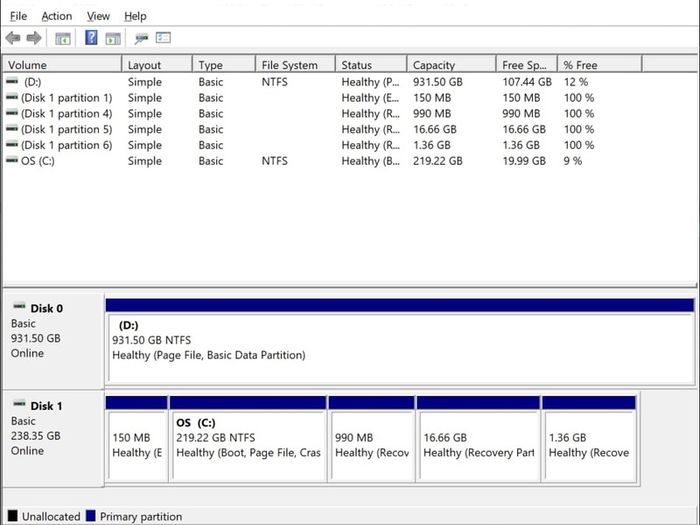Click the "12 %" free value for D:

tap(576, 82)
